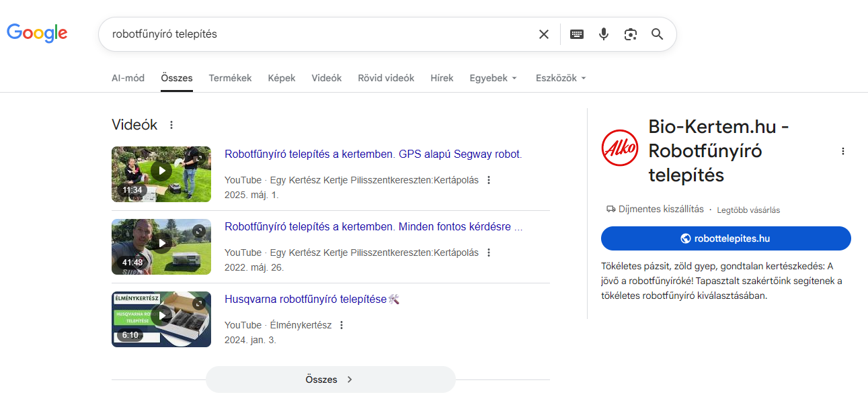This screenshot has width=868, height=409.
Task: Click the Tökéletes pázsit description paragraph
Action: [721, 281]
